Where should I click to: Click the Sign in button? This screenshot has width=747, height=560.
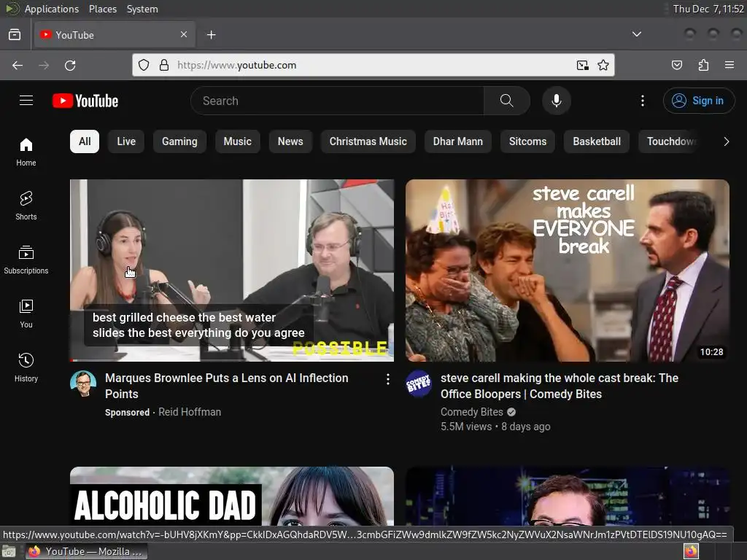pos(699,101)
